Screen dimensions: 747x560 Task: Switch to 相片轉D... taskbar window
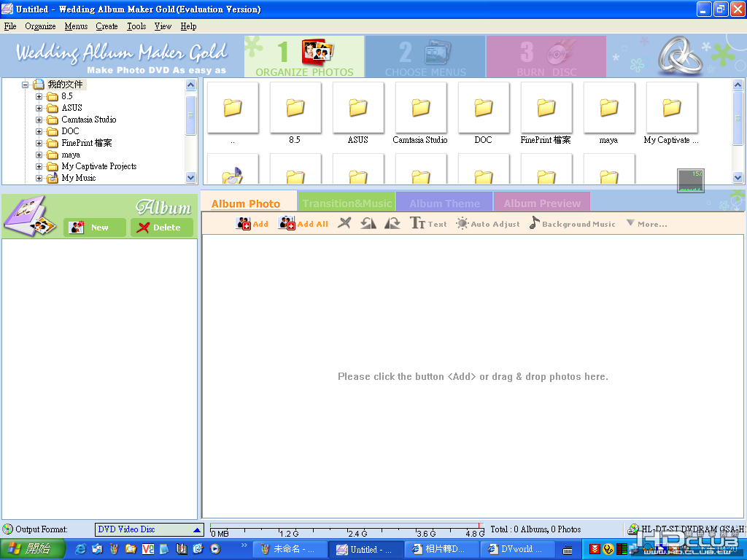(x=441, y=550)
